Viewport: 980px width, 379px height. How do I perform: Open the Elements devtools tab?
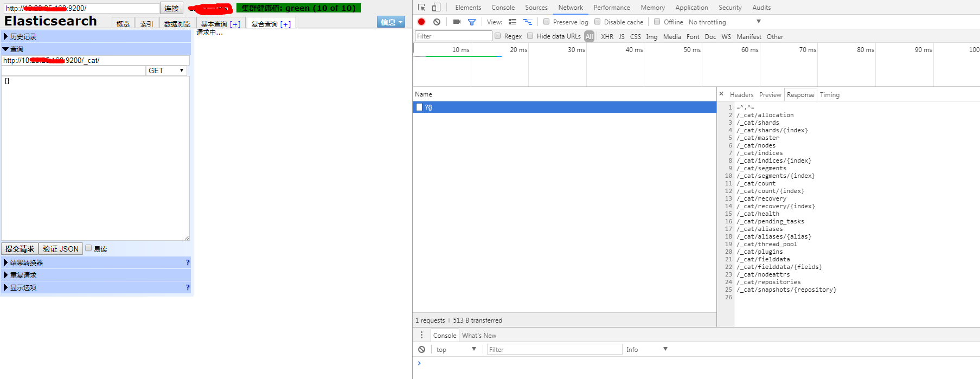coord(468,8)
